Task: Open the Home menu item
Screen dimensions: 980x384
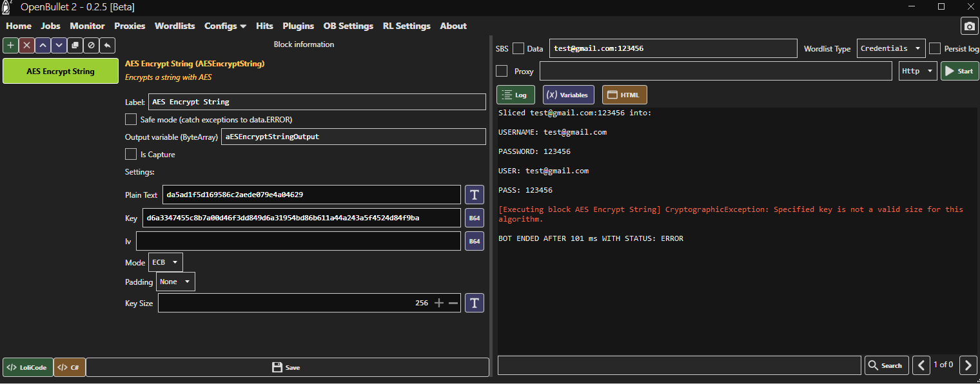Action: [19, 26]
